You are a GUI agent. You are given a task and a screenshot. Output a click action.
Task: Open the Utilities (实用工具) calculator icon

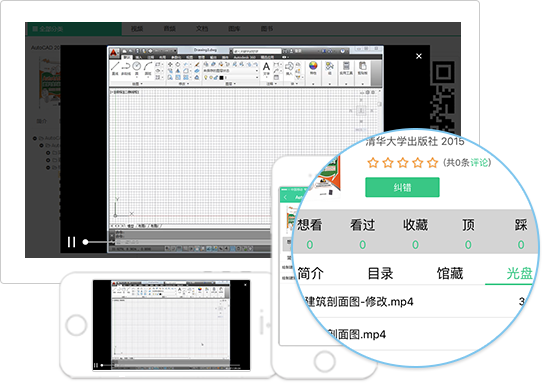346,68
